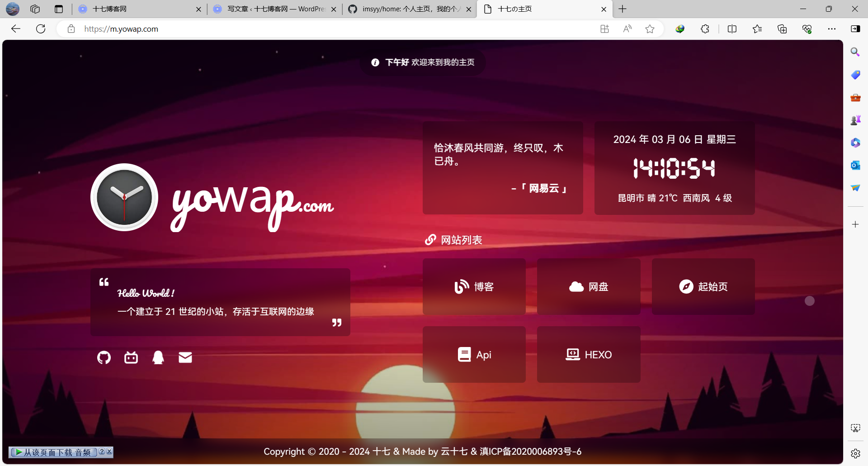Screen dimensions: 868x466
Task: Open the Bilibili icon link
Action: pyautogui.click(x=131, y=357)
